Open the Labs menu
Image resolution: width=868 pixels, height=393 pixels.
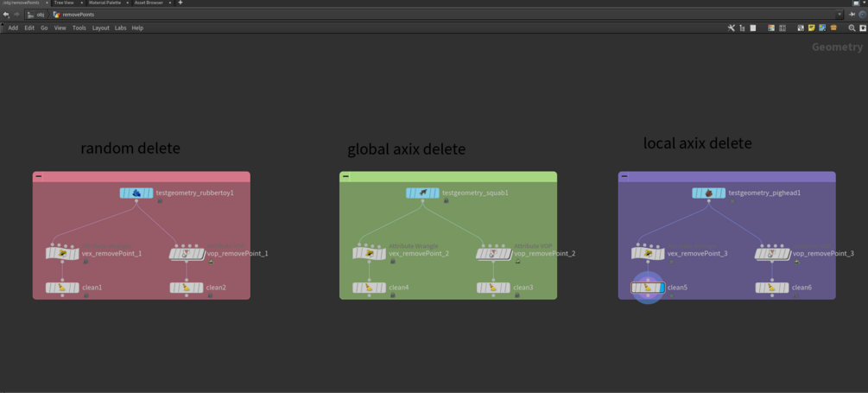click(121, 28)
